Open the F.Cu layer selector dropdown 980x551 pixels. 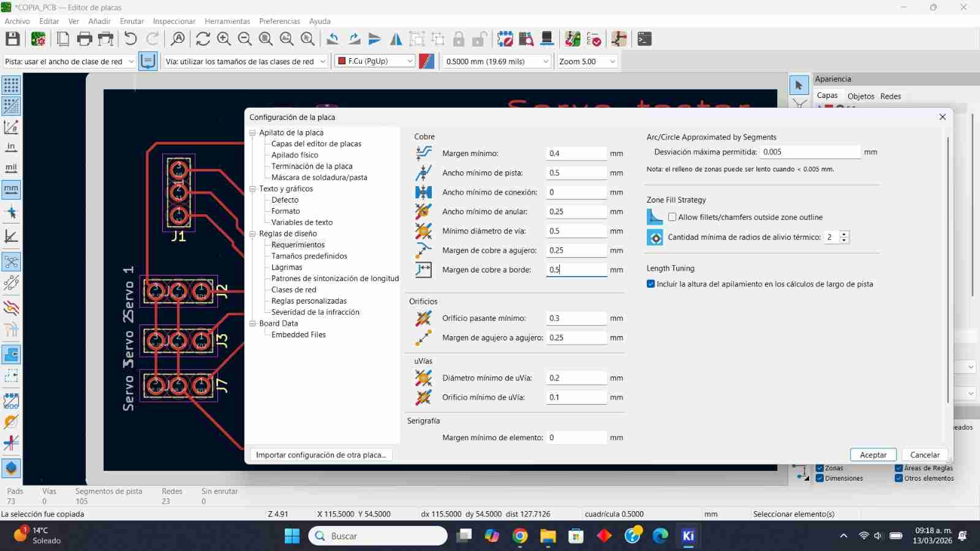point(375,61)
